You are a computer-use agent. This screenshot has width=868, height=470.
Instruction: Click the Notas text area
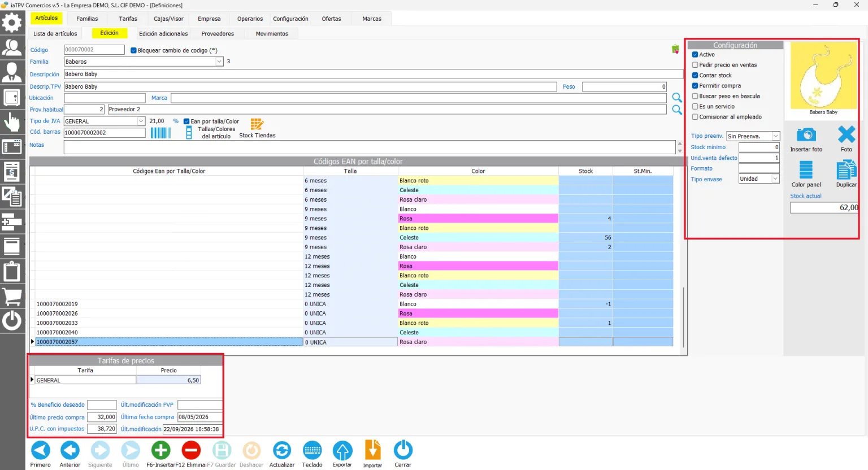click(370, 147)
